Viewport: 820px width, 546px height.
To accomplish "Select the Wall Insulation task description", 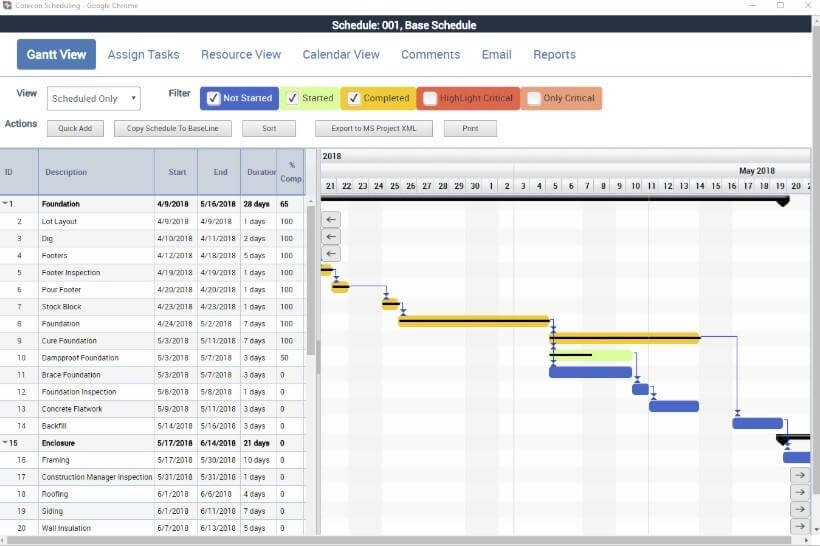I will pos(66,528).
